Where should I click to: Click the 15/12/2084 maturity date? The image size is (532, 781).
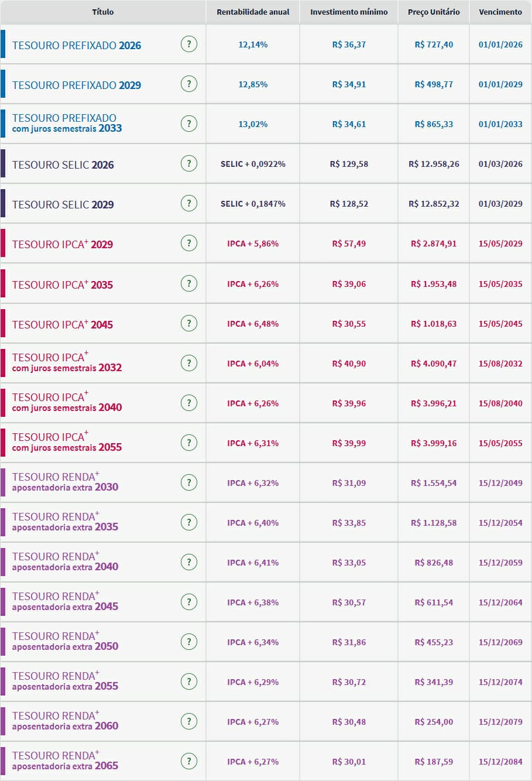click(x=500, y=762)
